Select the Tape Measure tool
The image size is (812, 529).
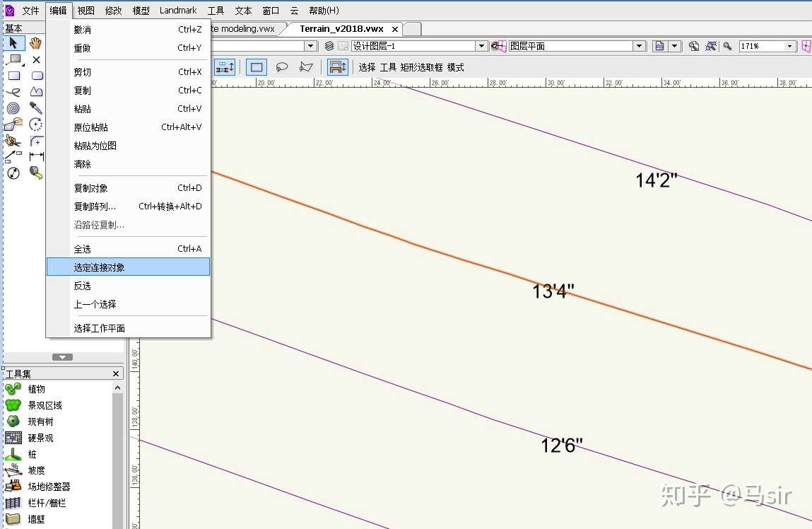click(36, 173)
